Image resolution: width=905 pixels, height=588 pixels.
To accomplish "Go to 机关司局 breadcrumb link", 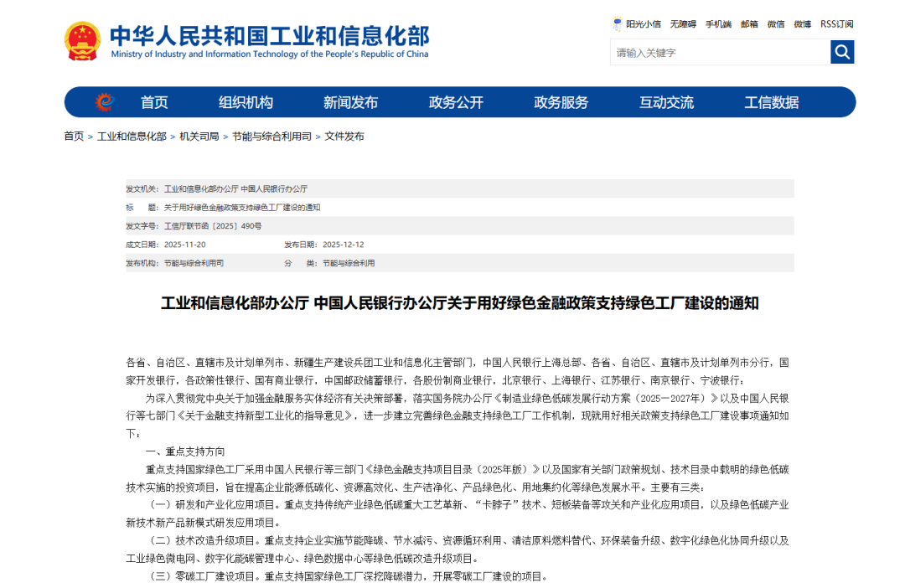I will point(199,137).
